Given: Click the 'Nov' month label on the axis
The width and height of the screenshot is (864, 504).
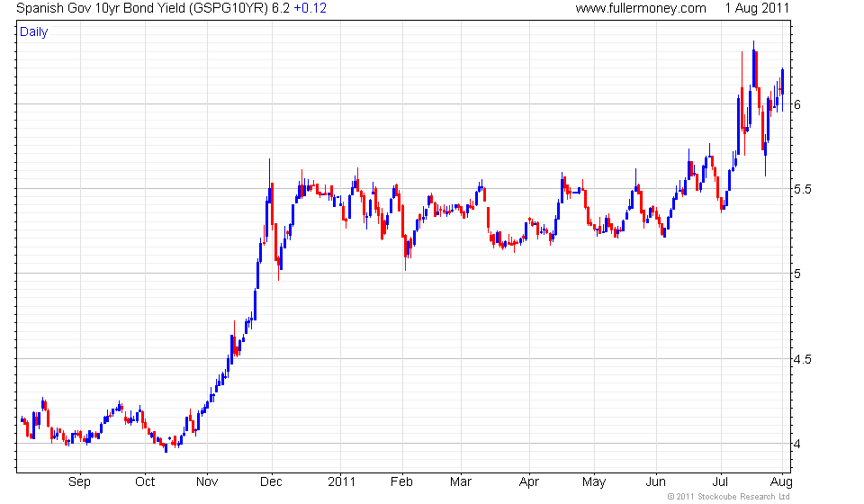Looking at the screenshot, I should (x=207, y=482).
